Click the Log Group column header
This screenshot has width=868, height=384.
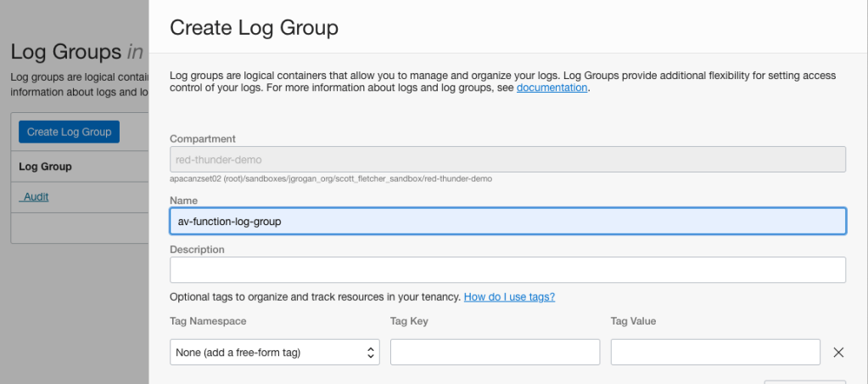pos(45,167)
